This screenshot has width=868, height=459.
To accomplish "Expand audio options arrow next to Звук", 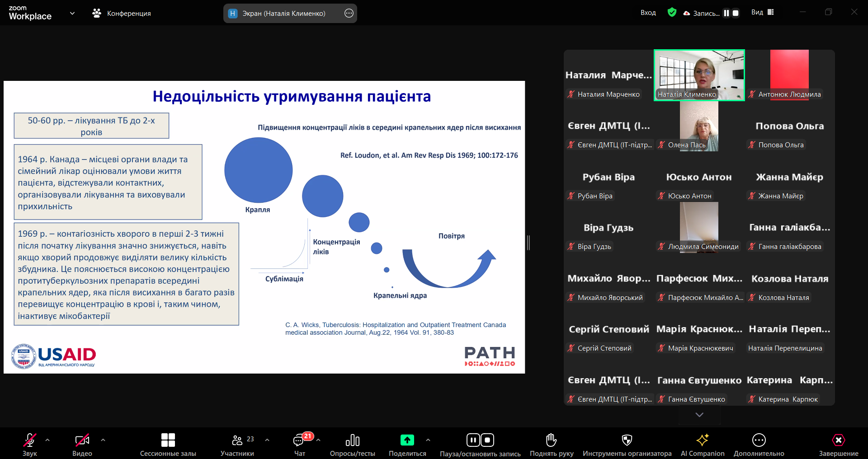I will point(47,440).
